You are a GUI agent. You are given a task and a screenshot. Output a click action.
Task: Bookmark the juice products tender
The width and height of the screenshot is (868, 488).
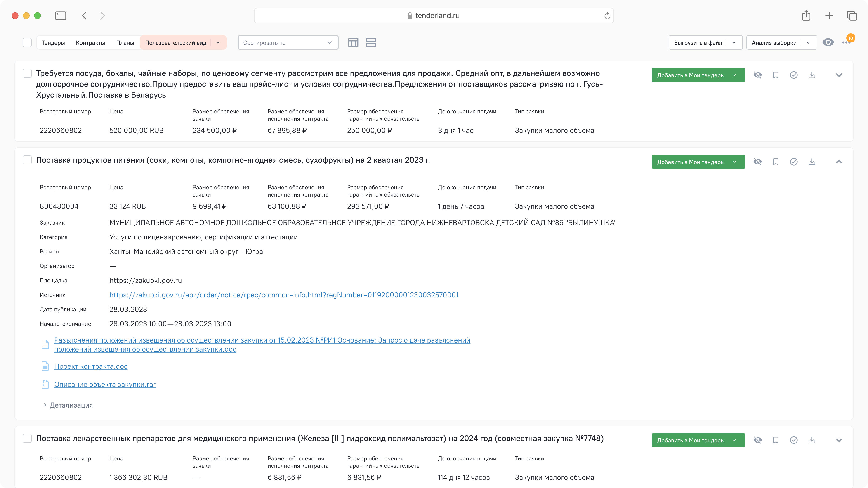pyautogui.click(x=776, y=162)
